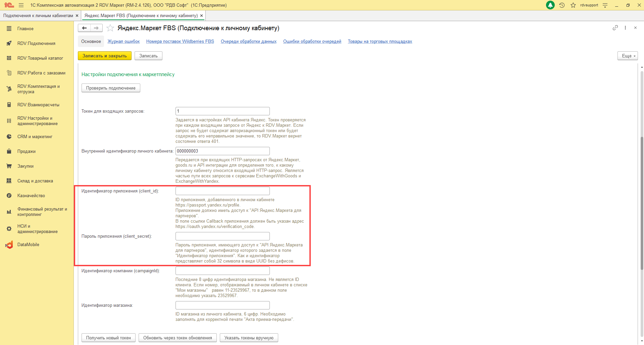Open Товары на торговых площадках link

coord(380,42)
